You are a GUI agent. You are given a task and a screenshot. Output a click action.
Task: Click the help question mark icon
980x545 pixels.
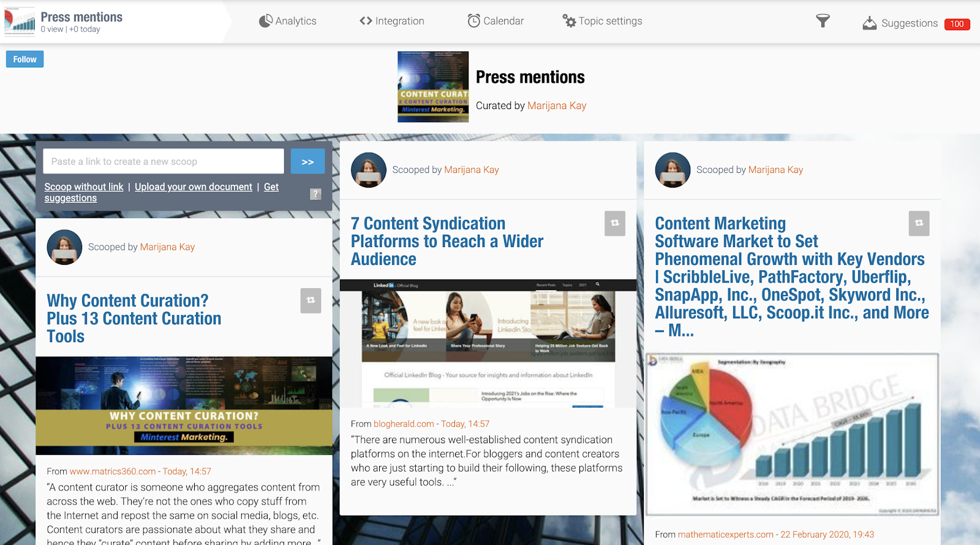pos(315,194)
